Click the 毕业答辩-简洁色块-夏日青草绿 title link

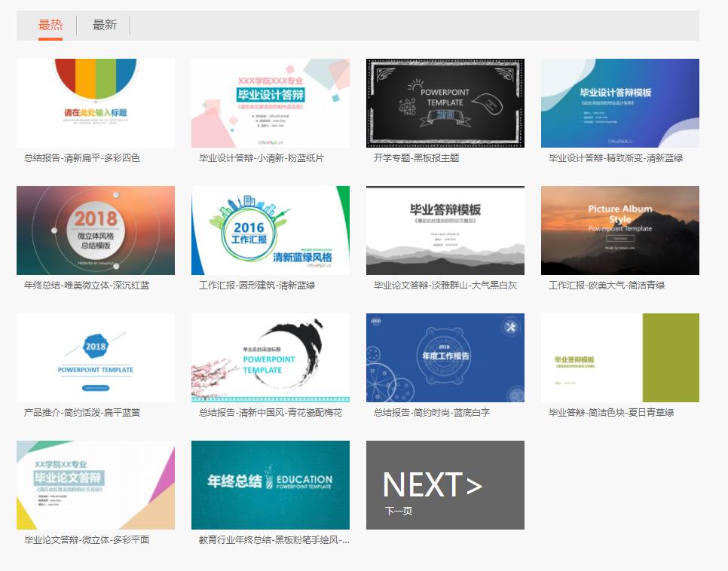[611, 412]
